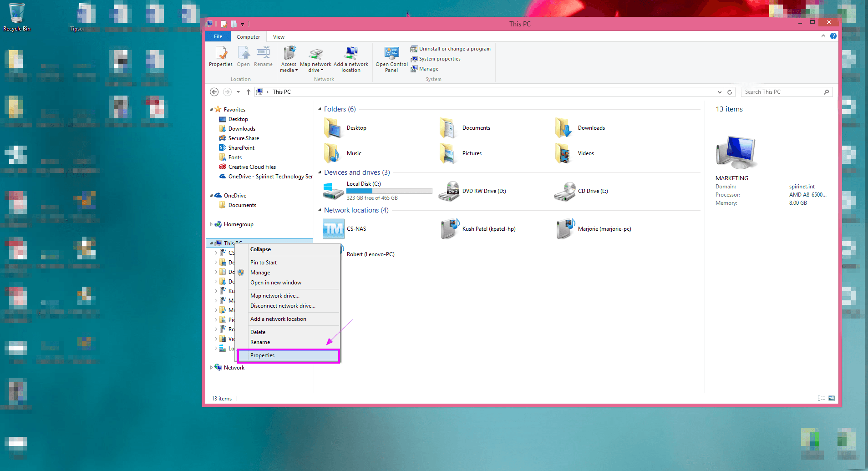
Task: Expand the Network tree node
Action: [x=211, y=368]
